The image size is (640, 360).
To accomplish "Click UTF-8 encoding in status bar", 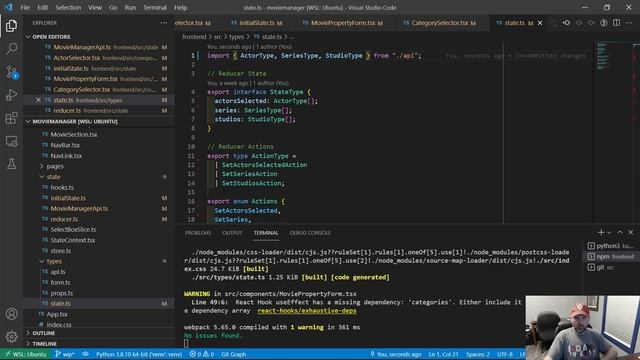I will click(504, 354).
